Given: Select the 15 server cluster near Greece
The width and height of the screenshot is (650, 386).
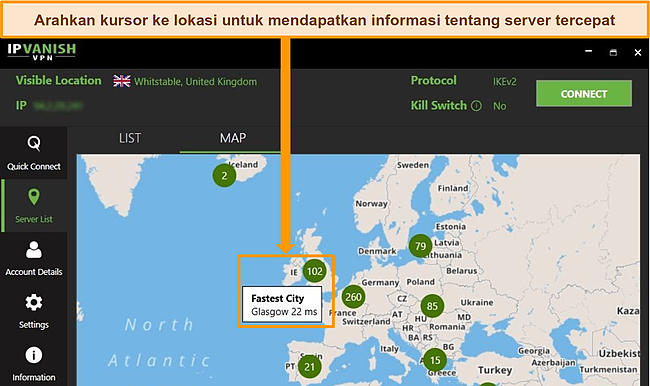Looking at the screenshot, I should [435, 360].
